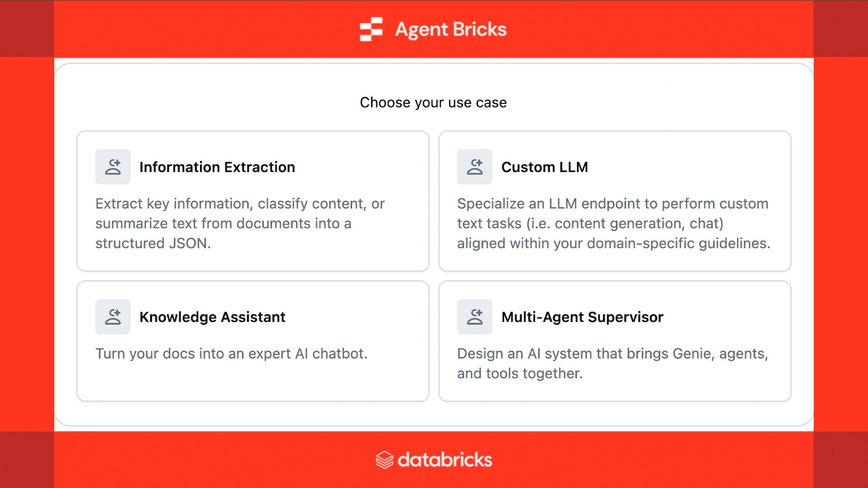Image resolution: width=868 pixels, height=488 pixels.
Task: Open the Knowledge Assistant use case
Action: pos(253,341)
